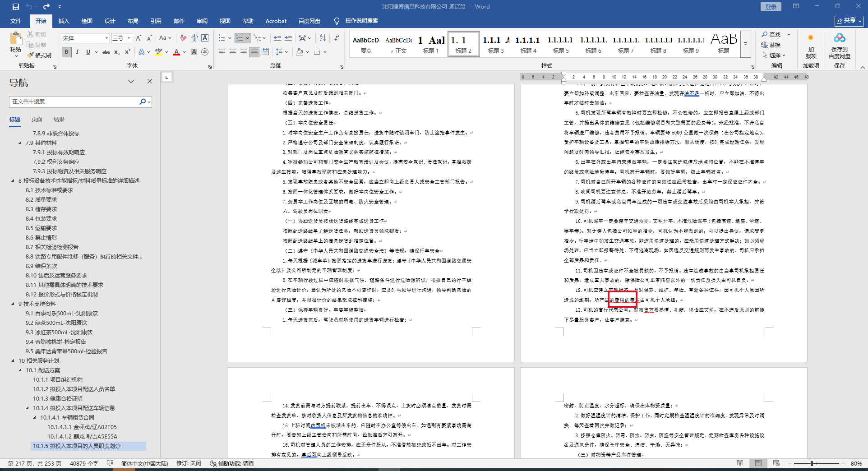Undo the last action in the quick access toolbar
The image size is (868, 471).
29,7
